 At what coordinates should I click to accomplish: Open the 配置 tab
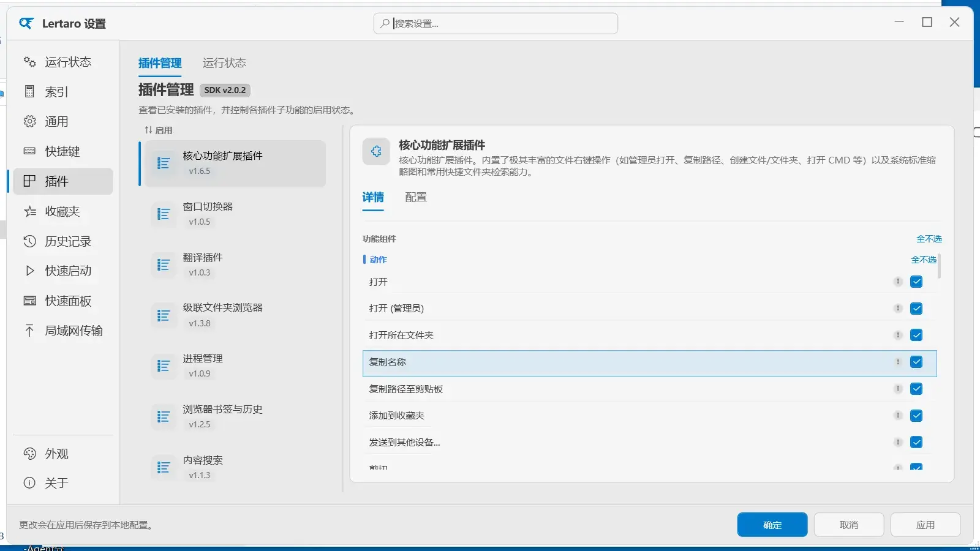coord(416,197)
